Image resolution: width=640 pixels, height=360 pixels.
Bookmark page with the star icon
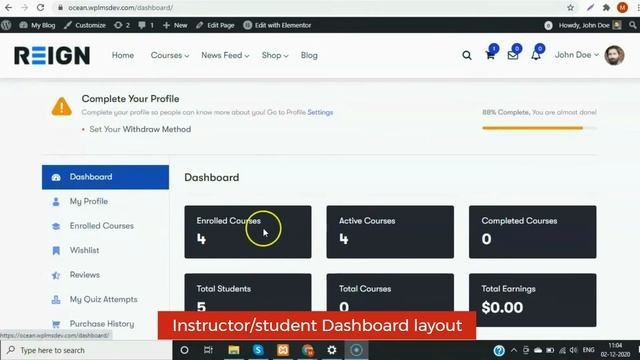coord(570,7)
